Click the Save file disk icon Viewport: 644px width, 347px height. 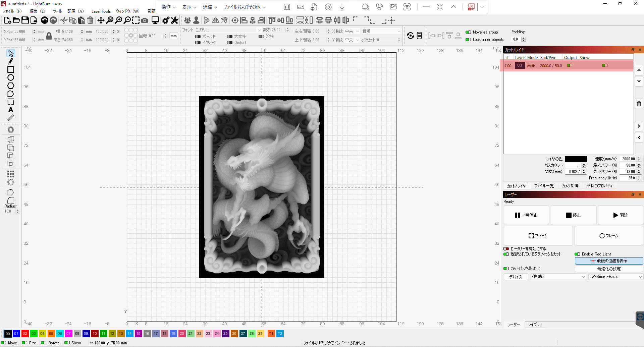pos(25,20)
